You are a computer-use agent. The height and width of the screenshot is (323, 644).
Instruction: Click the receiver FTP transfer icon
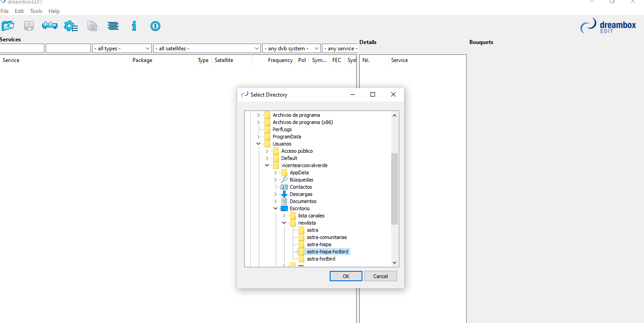(49, 26)
